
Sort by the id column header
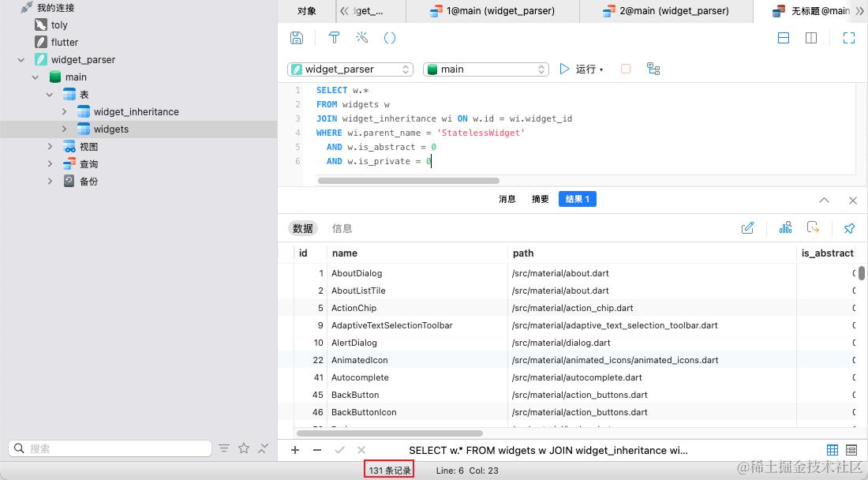point(310,253)
